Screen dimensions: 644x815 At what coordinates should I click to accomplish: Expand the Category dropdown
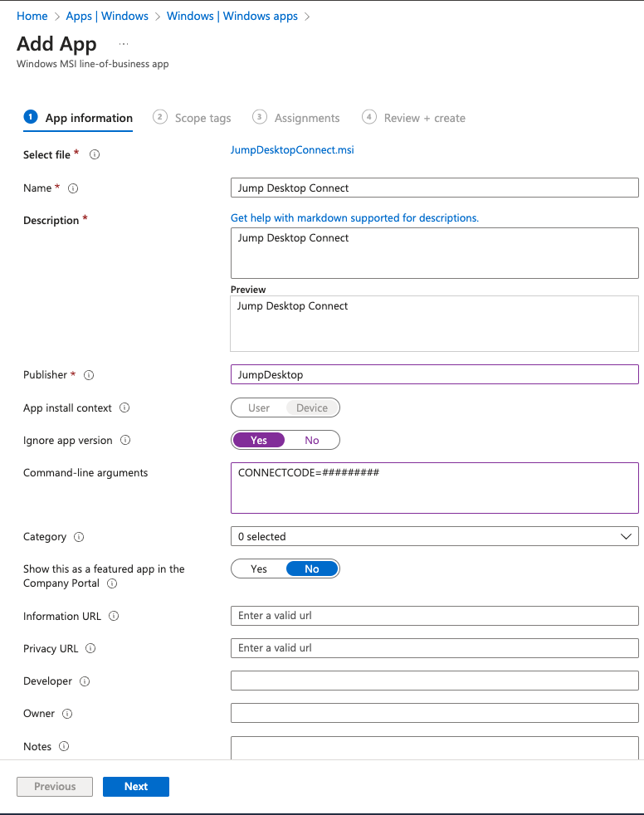[435, 536]
